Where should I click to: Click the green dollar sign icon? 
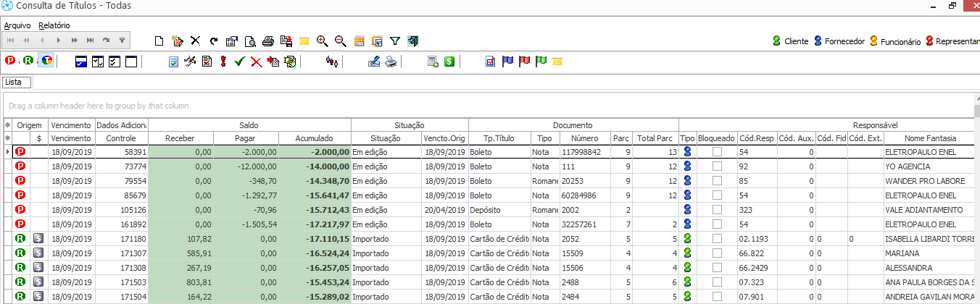pyautogui.click(x=449, y=62)
